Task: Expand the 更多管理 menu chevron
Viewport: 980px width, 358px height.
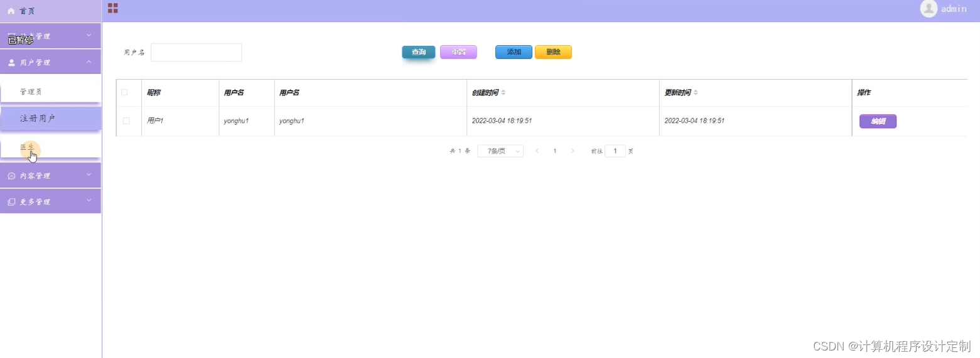Action: click(89, 201)
